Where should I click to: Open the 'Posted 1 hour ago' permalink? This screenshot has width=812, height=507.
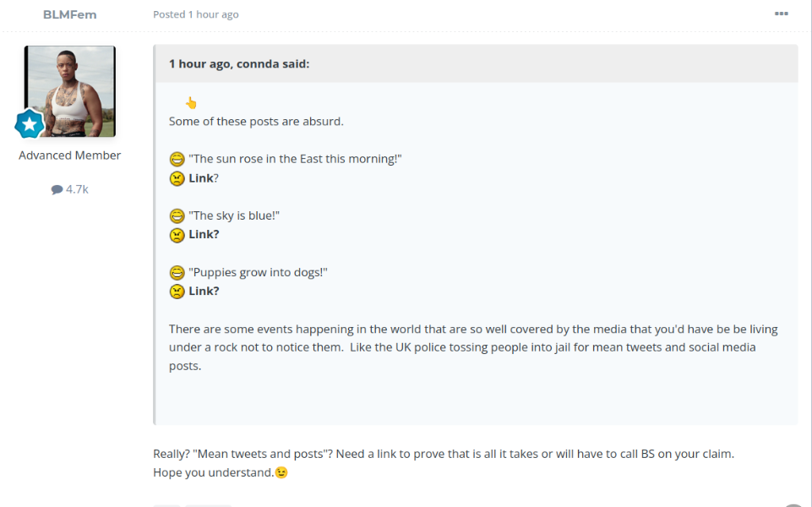click(195, 14)
